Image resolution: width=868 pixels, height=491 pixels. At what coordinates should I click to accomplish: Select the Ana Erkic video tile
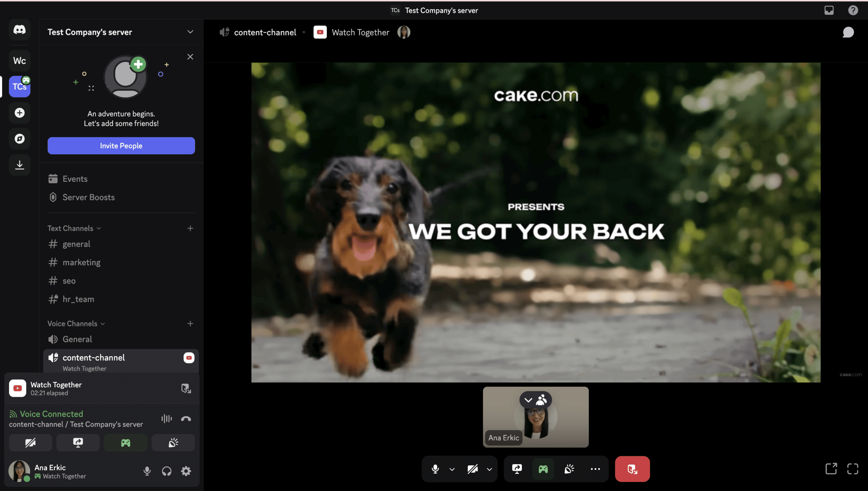click(x=536, y=417)
